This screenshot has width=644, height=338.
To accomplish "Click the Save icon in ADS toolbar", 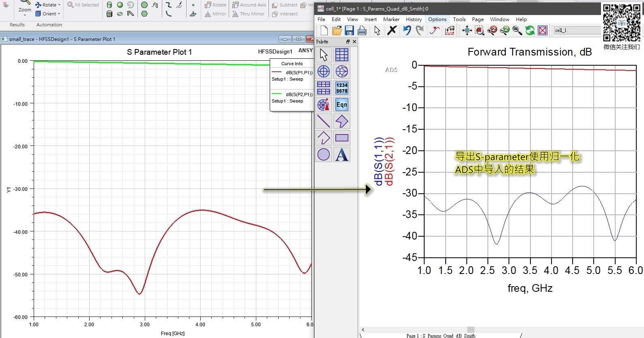I will click(349, 30).
